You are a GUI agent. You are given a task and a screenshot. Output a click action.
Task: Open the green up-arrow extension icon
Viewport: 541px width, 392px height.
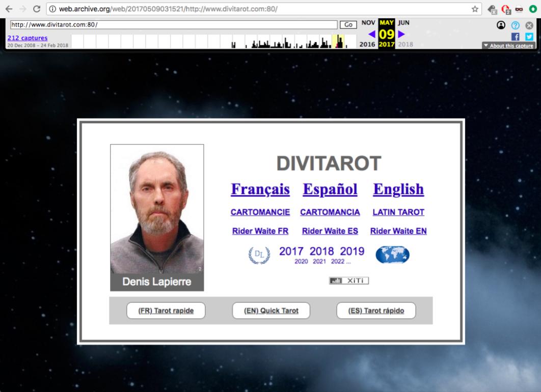[x=533, y=9]
